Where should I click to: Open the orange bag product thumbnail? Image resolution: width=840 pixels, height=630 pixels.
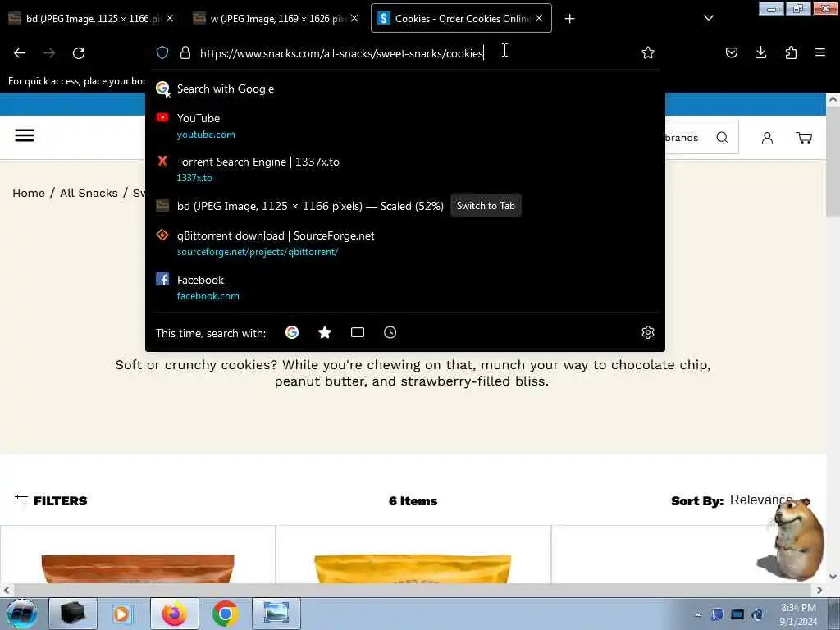[138, 568]
